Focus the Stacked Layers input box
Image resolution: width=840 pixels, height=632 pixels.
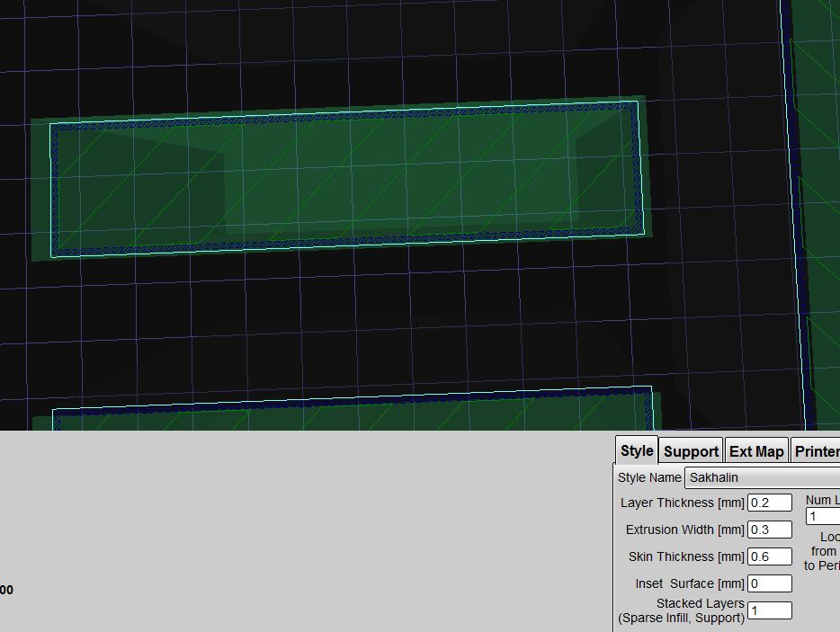[x=770, y=610]
